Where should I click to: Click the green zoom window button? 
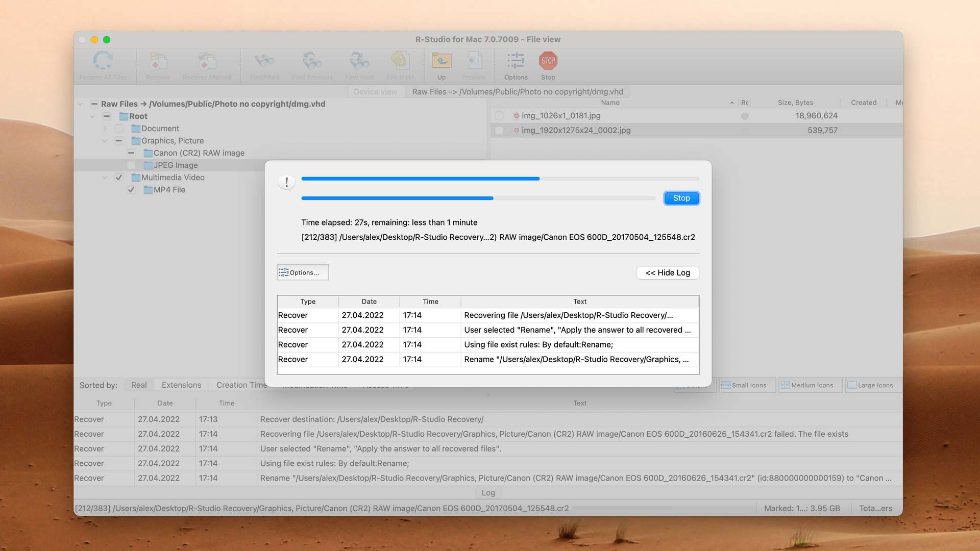[x=107, y=40]
